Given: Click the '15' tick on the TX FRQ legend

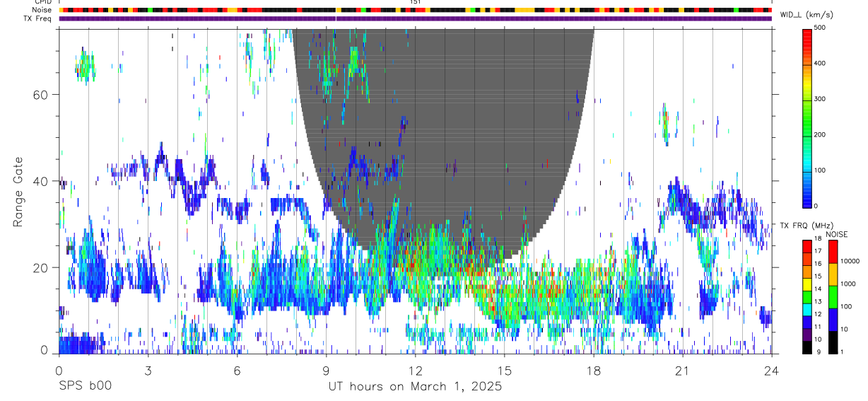Looking at the screenshot, I should 818,276.
